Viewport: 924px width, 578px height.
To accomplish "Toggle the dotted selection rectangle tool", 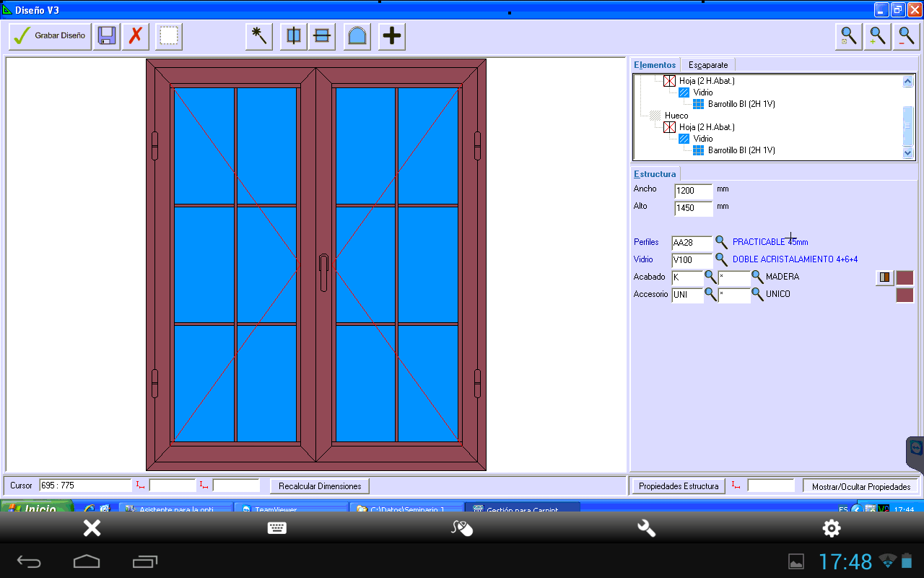I will click(x=169, y=36).
